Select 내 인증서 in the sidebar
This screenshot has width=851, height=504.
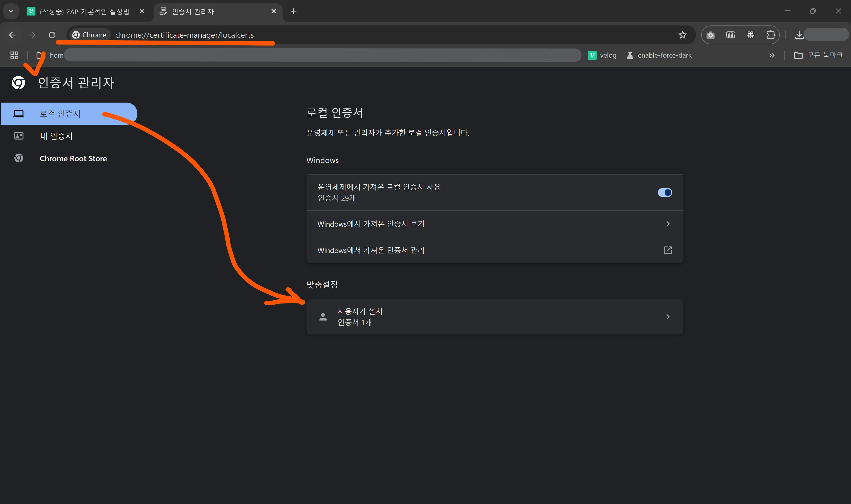[56, 136]
